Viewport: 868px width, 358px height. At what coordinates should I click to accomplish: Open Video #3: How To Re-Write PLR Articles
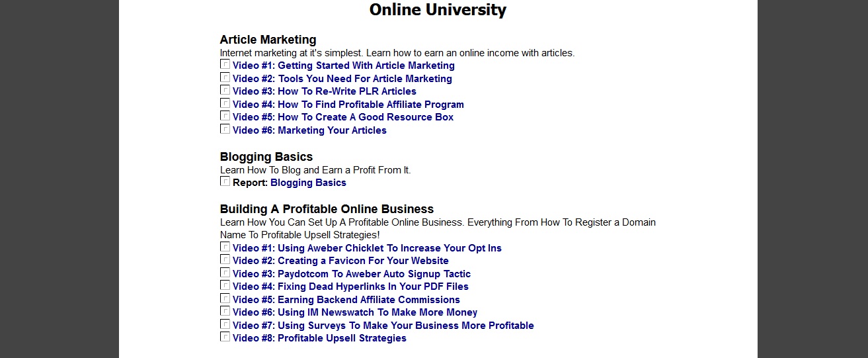click(325, 91)
